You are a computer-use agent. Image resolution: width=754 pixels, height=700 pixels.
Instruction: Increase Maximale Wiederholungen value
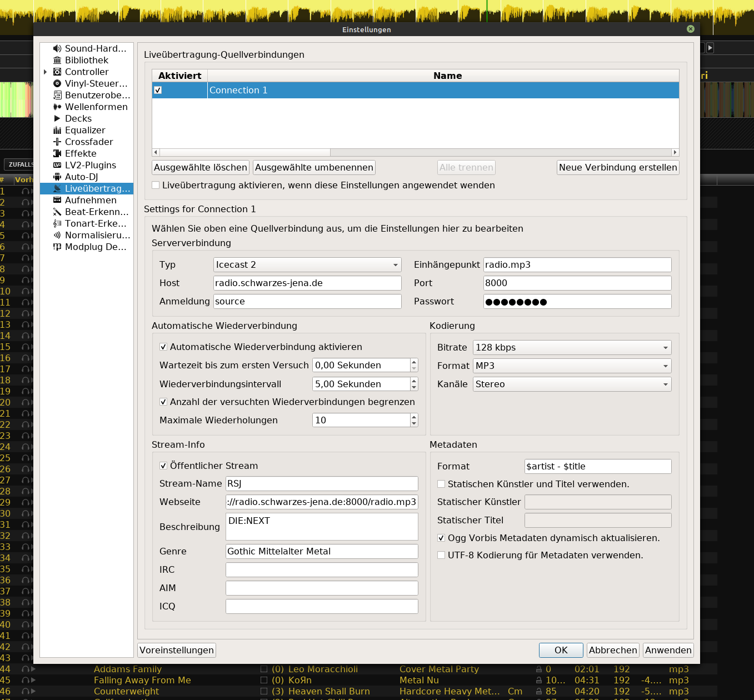pyautogui.click(x=414, y=417)
